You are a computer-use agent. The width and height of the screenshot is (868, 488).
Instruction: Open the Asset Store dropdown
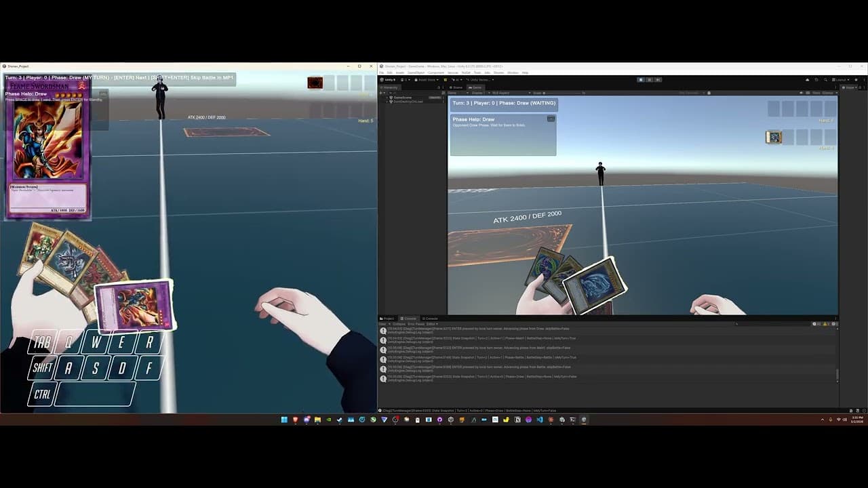coord(428,79)
